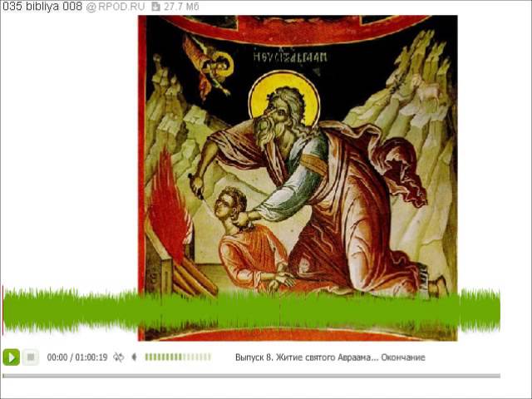
Task: Download the 27.7 Мб file icon
Action: pyautogui.click(x=155, y=7)
